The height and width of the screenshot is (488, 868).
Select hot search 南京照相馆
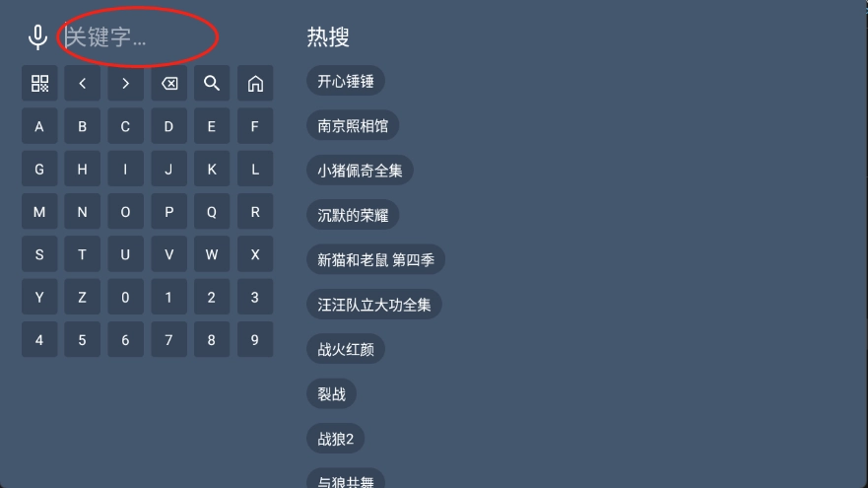click(353, 126)
